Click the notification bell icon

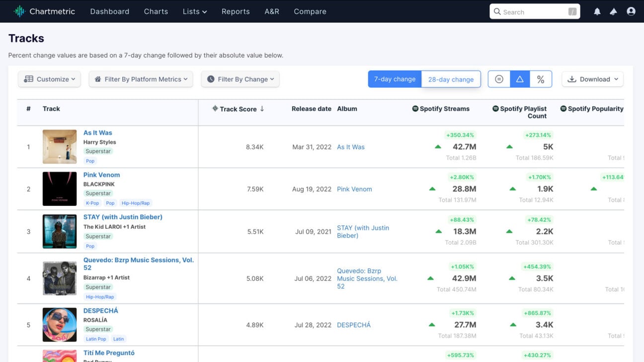597,11
